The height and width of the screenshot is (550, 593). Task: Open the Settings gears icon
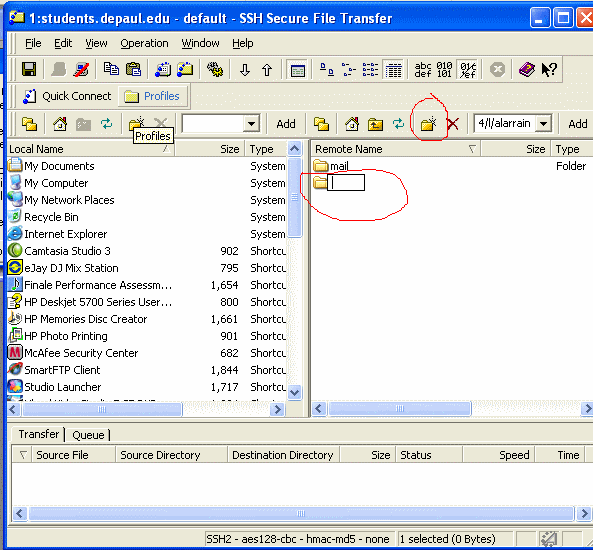pos(215,70)
